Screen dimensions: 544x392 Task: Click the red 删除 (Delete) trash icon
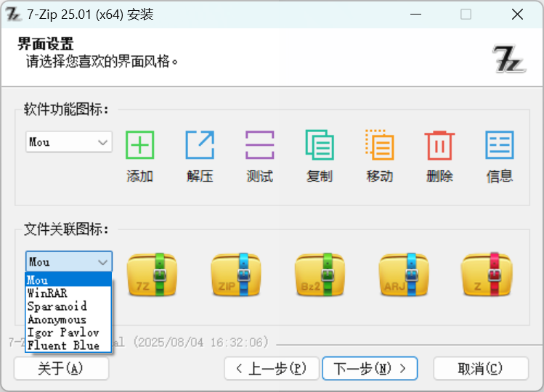pyautogui.click(x=439, y=145)
